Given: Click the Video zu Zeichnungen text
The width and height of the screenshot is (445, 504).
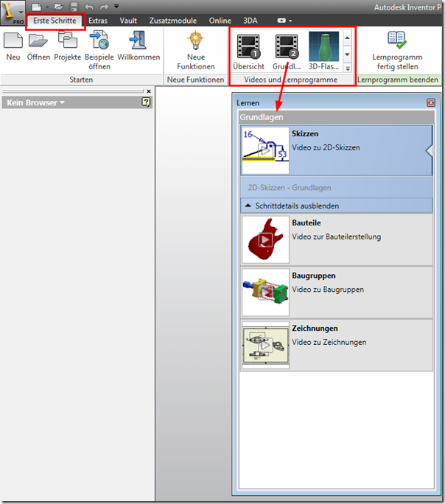Looking at the screenshot, I should 329,343.
